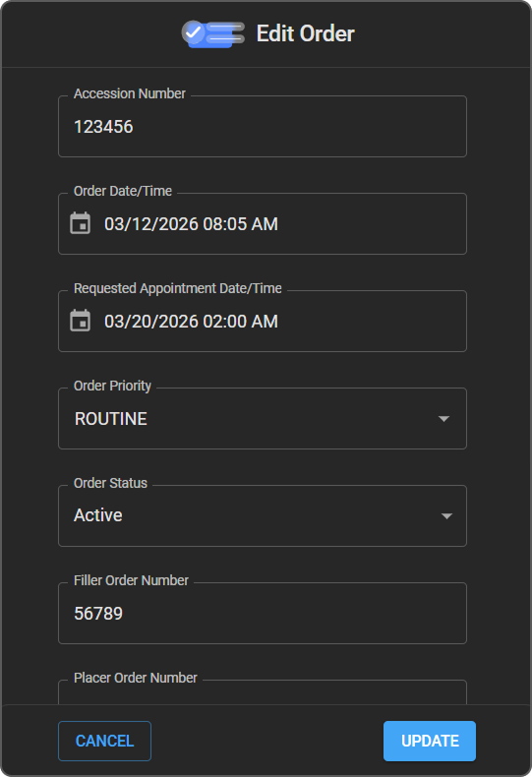This screenshot has height=777, width=532.
Task: Open the Order Date/Time calendar picker icon
Action: pos(81,223)
